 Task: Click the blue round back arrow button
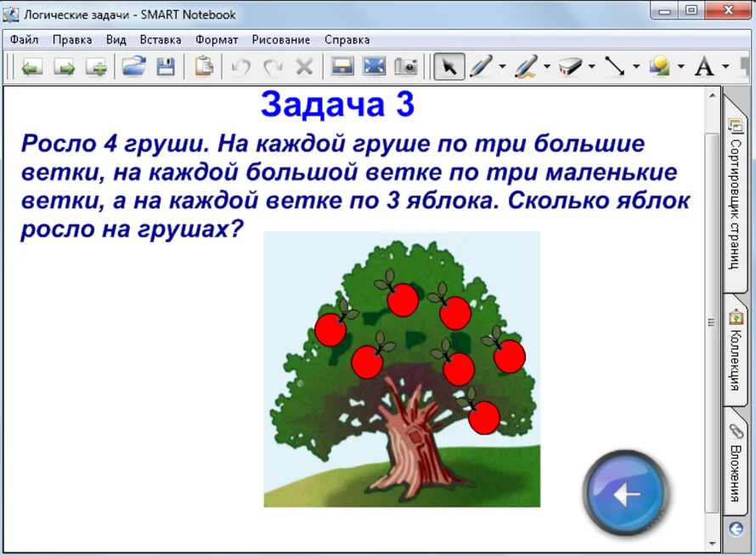(x=626, y=493)
